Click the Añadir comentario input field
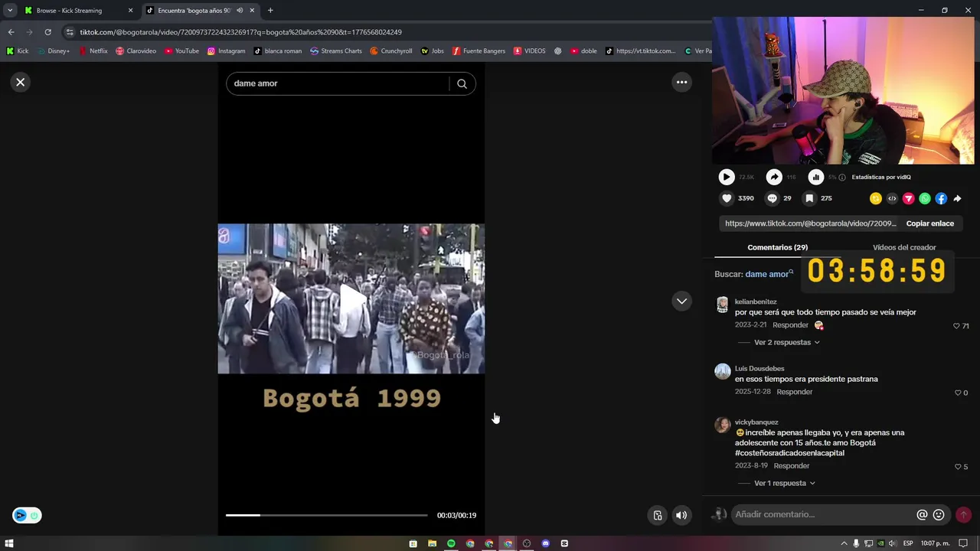Image resolution: width=980 pixels, height=551 pixels. [823, 514]
